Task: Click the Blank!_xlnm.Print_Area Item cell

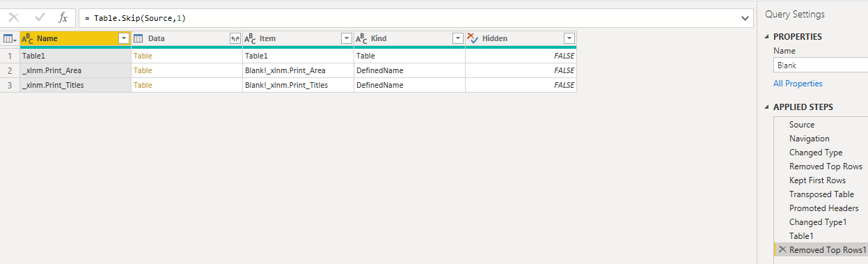Action: [298, 70]
